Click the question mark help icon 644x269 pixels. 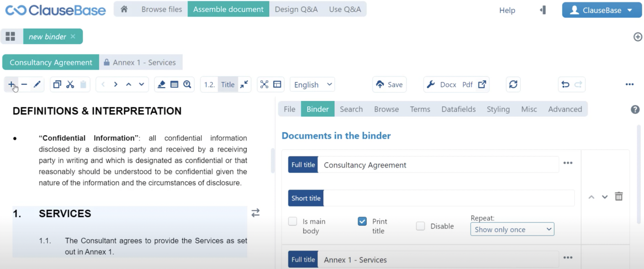[635, 109]
